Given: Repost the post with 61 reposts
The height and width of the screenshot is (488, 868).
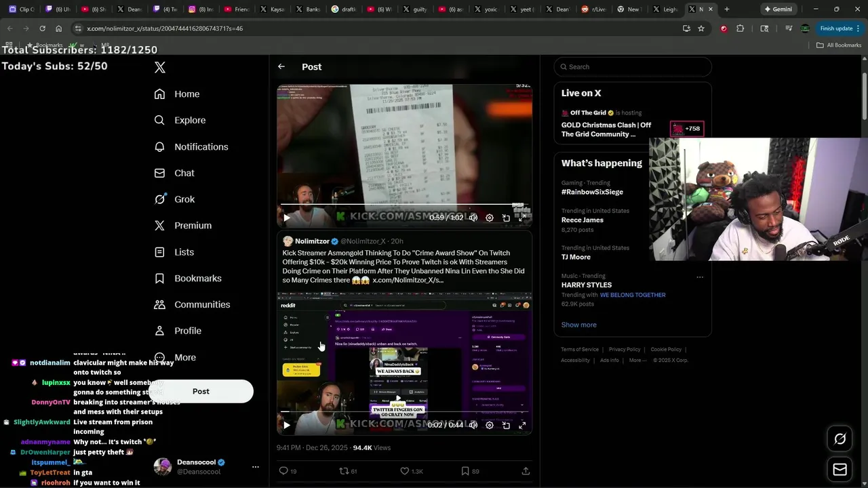Looking at the screenshot, I should (348, 470).
